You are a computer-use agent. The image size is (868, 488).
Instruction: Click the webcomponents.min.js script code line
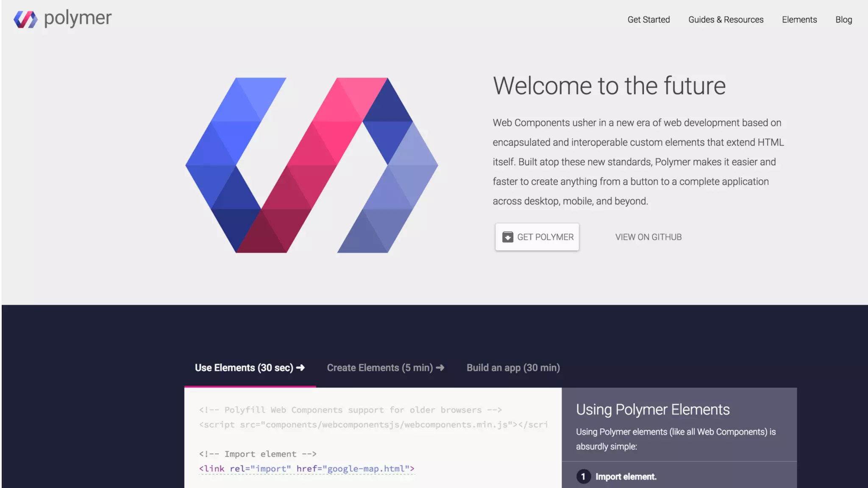[373, 425]
